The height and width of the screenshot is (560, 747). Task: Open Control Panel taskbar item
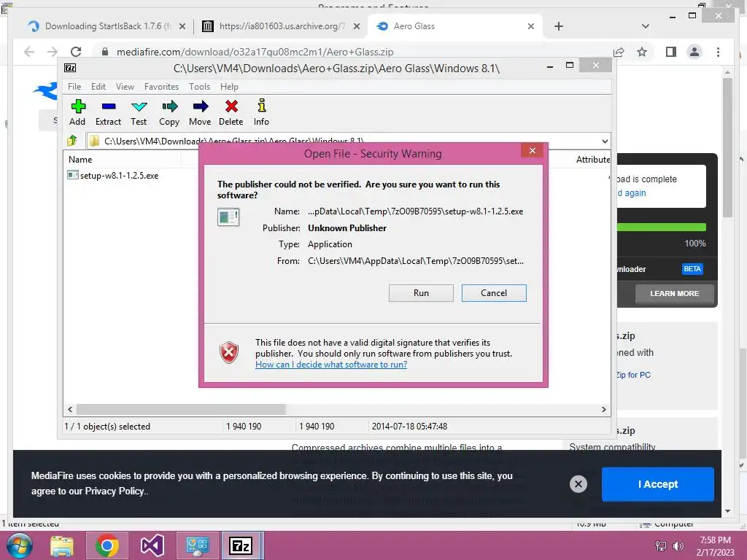coord(197,545)
